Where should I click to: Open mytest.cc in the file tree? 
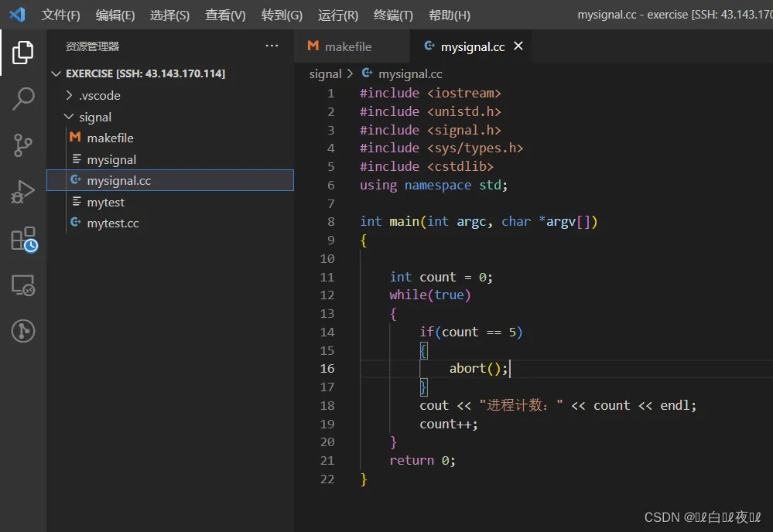click(170, 223)
